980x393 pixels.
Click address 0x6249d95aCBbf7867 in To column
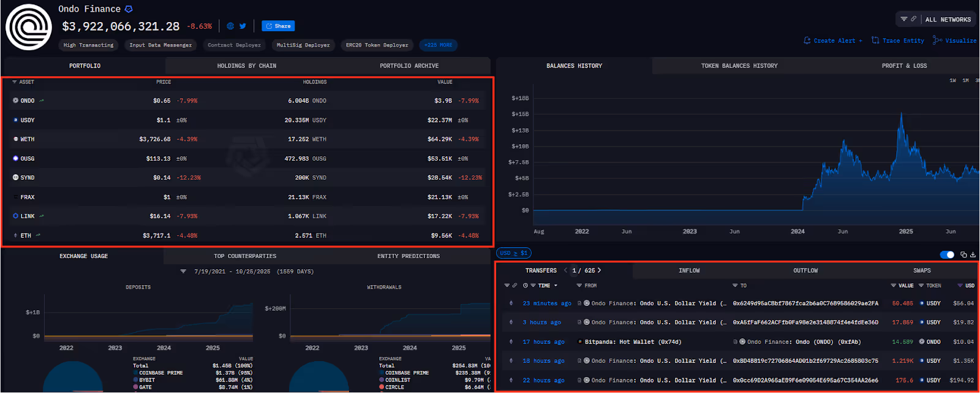coord(805,303)
